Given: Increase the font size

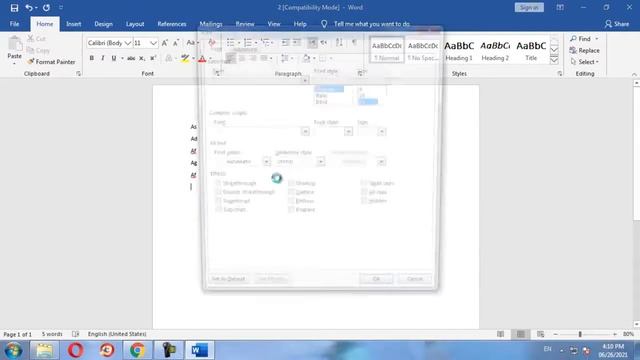Looking at the screenshot, I should coord(165,43).
